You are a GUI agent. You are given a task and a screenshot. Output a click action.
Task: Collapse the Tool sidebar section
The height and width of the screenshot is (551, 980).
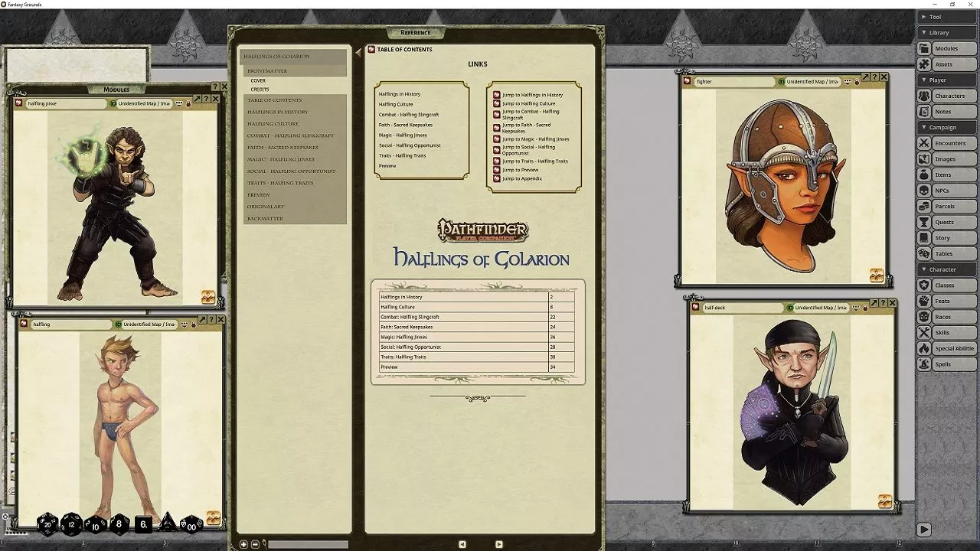coord(946,17)
